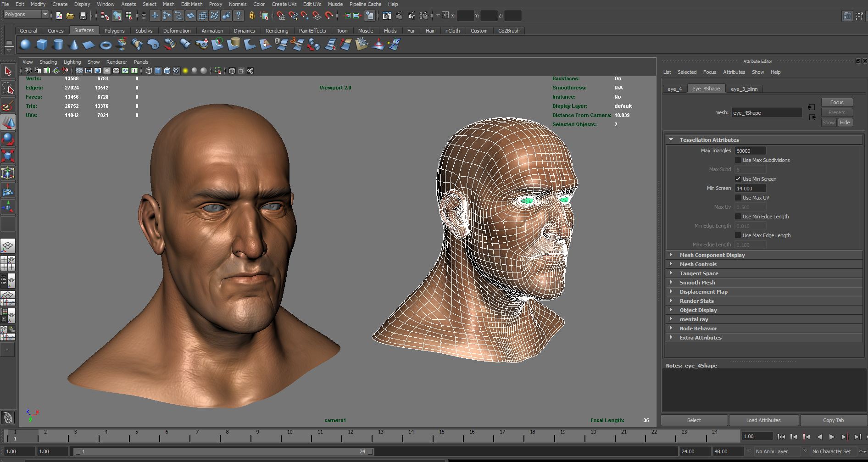Switch to the eye_3_blinn attribute tab
This screenshot has height=462, width=868.
coord(744,89)
